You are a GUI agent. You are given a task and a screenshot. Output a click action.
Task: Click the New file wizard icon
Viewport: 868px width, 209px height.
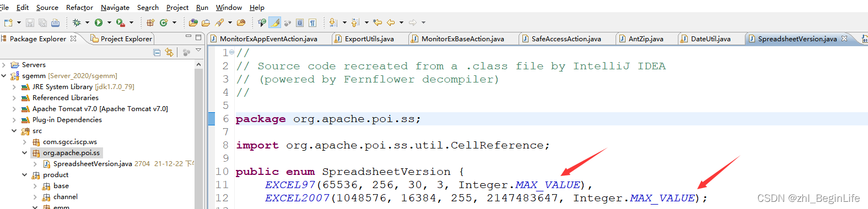pos(8,23)
